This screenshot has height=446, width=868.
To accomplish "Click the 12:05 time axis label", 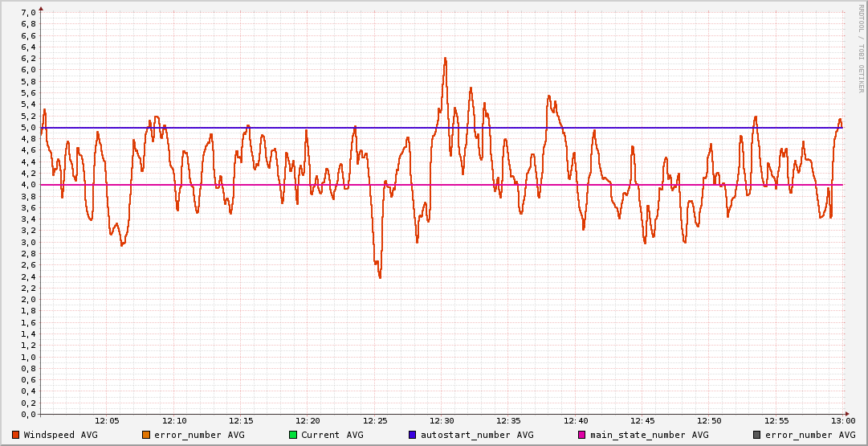I will pyautogui.click(x=107, y=421).
